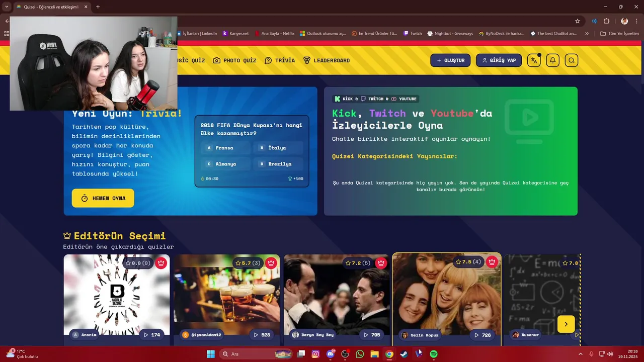Choose trivia answer B İtalya

click(x=279, y=148)
